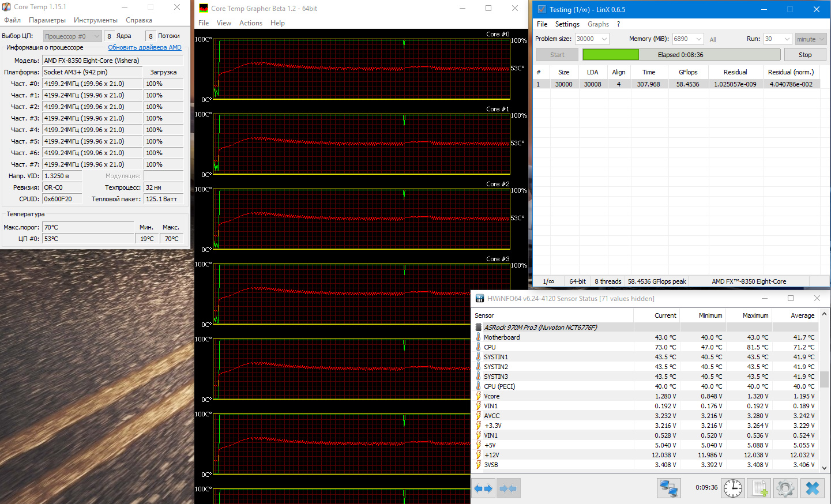The height and width of the screenshot is (504, 831).
Task: Click the Residual (norm.) column header in LinX
Action: pyautogui.click(x=791, y=72)
